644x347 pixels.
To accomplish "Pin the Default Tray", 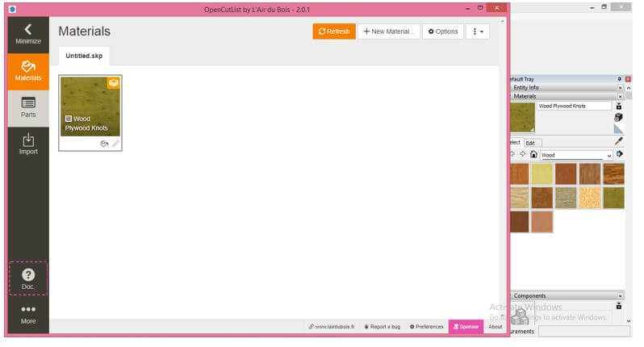I will tap(619, 79).
